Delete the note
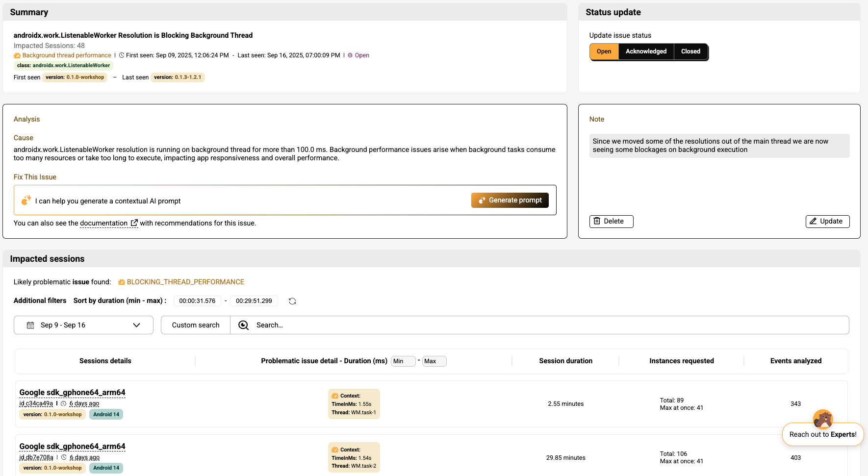This screenshot has height=476, width=868. coord(611,222)
